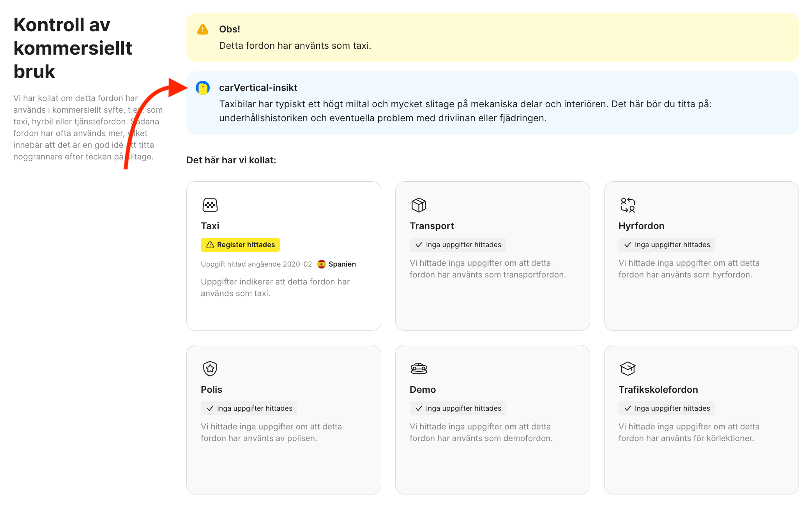Click 'Inga uppgifter hittades' badge under Hyrfordon
Image resolution: width=812 pixels, height=508 pixels.
pyautogui.click(x=666, y=245)
